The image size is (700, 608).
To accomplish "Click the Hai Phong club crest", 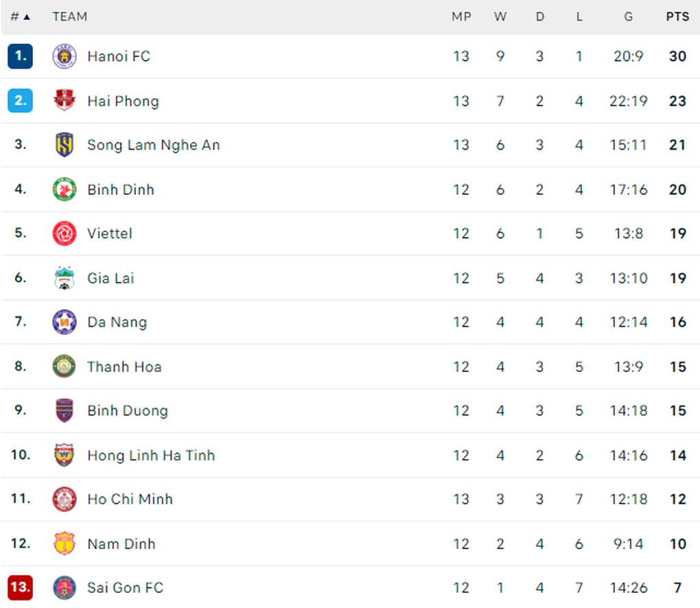I will point(65,100).
